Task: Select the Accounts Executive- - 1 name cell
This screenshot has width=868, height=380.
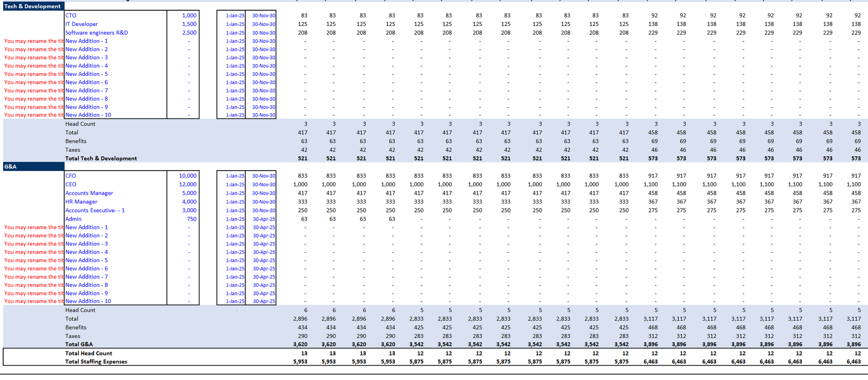Action: pyautogui.click(x=95, y=210)
